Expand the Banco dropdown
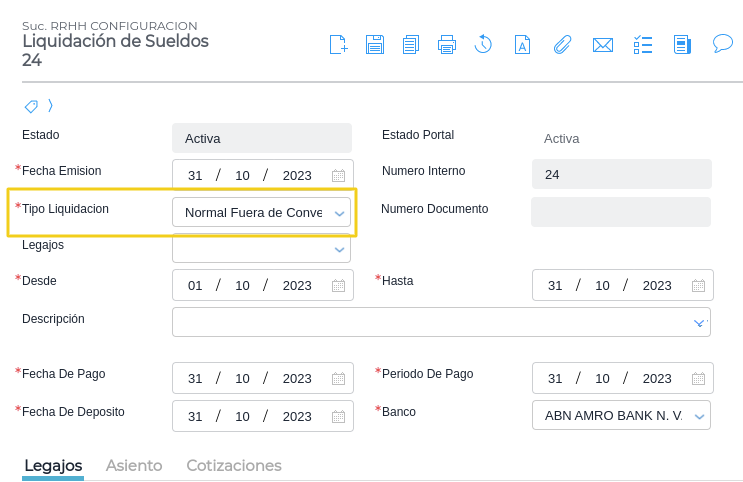 (x=699, y=415)
